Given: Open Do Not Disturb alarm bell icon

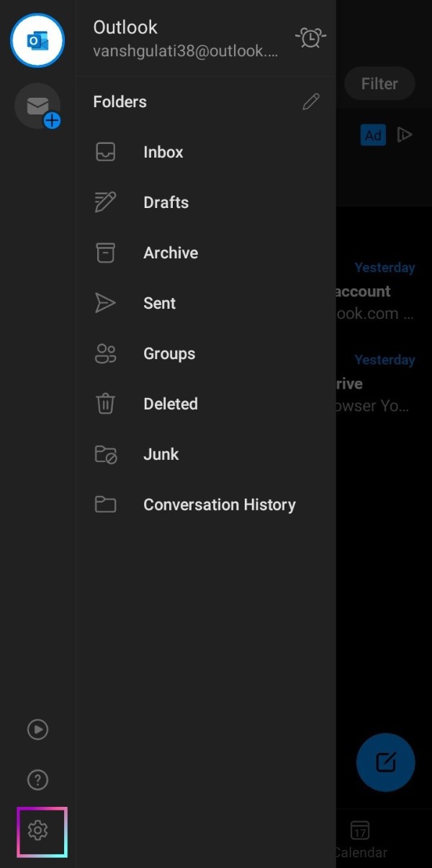Looking at the screenshot, I should tap(311, 37).
